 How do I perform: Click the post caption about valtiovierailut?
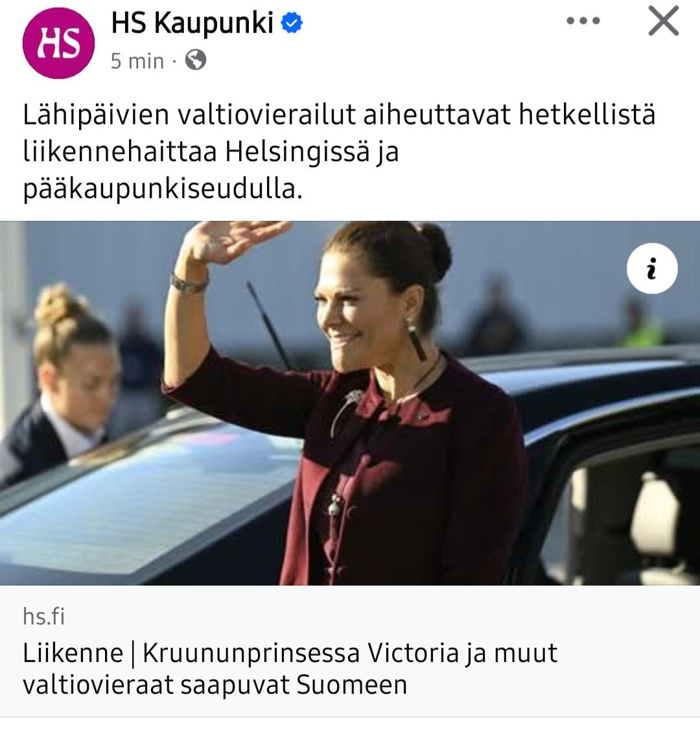coord(339,152)
